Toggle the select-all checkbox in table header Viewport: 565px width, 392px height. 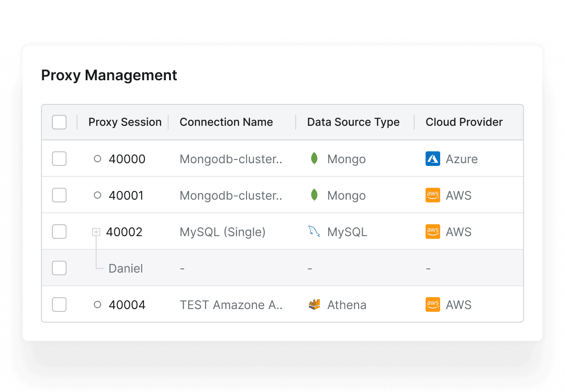[x=59, y=122]
